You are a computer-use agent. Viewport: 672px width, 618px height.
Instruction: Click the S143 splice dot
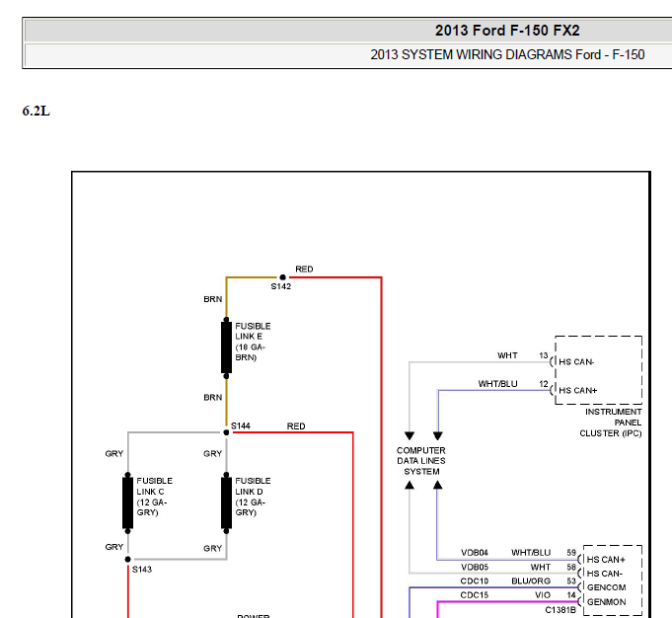(x=127, y=559)
